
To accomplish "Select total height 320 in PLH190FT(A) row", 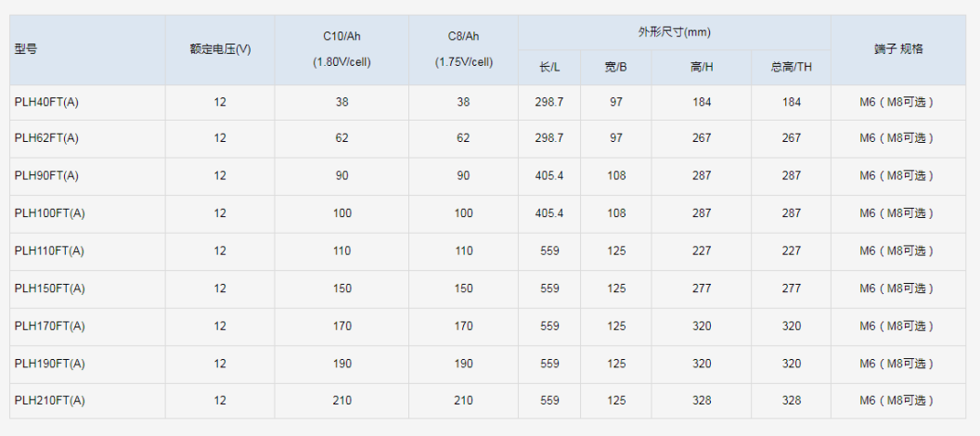I will click(792, 364).
